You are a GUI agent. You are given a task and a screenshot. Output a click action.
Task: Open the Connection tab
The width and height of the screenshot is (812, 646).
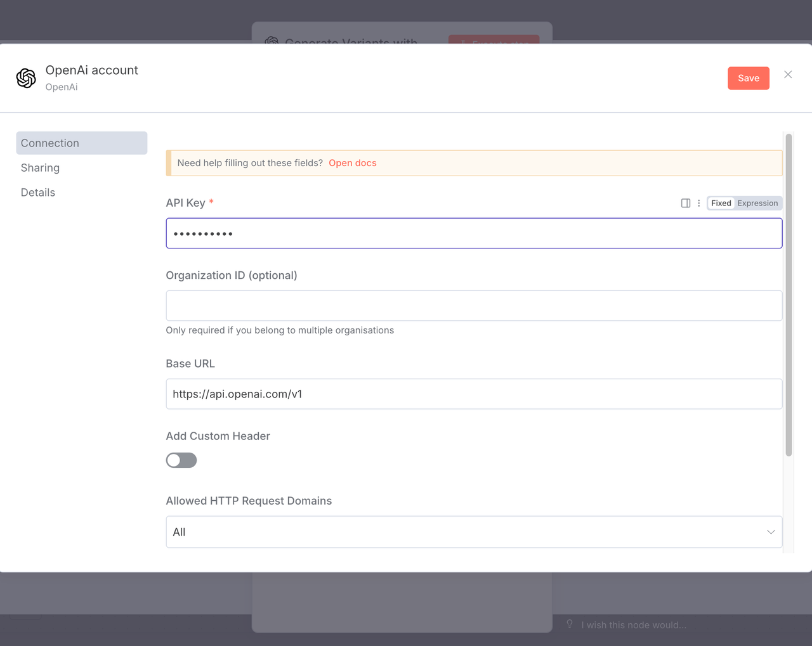coord(81,143)
